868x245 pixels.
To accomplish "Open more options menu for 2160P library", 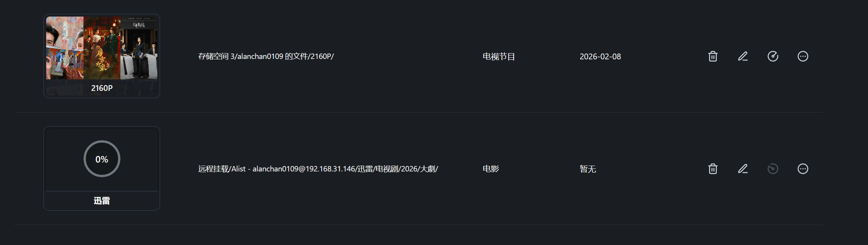I will (x=803, y=56).
